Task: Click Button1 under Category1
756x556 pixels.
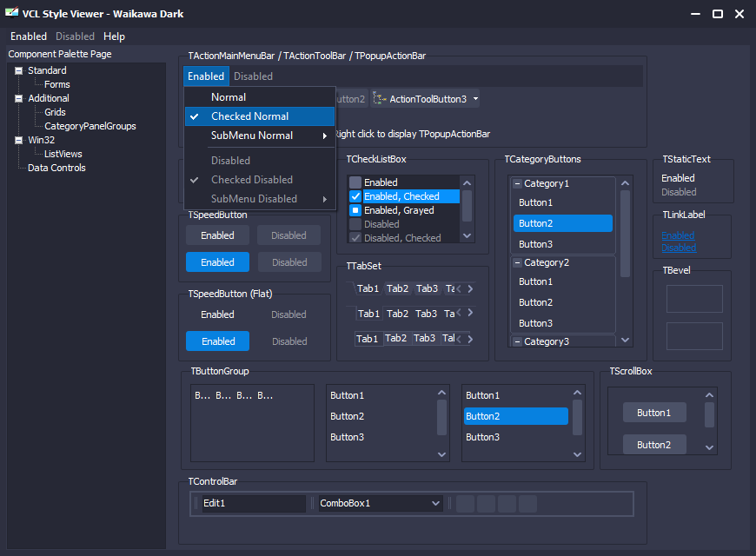Action: point(563,202)
